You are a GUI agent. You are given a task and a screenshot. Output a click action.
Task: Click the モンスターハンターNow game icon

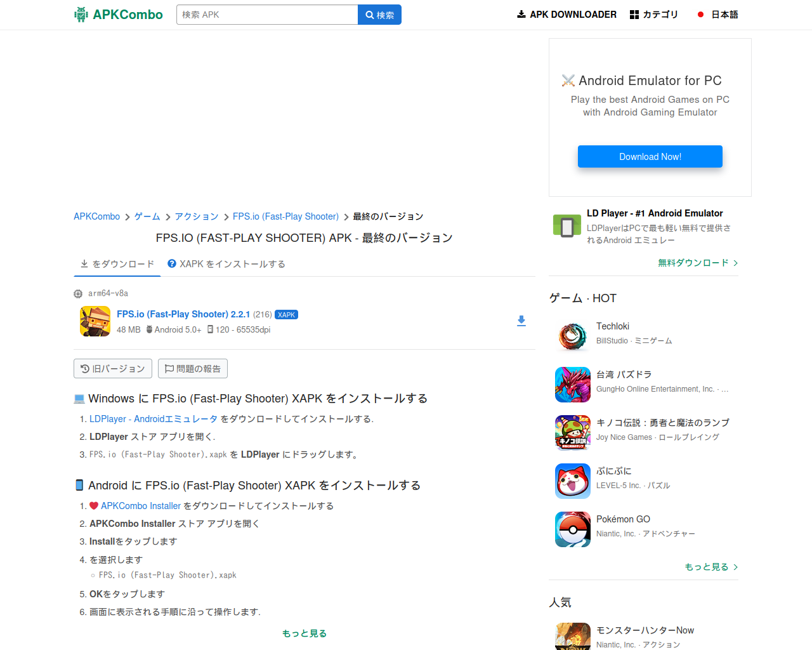coord(573,637)
